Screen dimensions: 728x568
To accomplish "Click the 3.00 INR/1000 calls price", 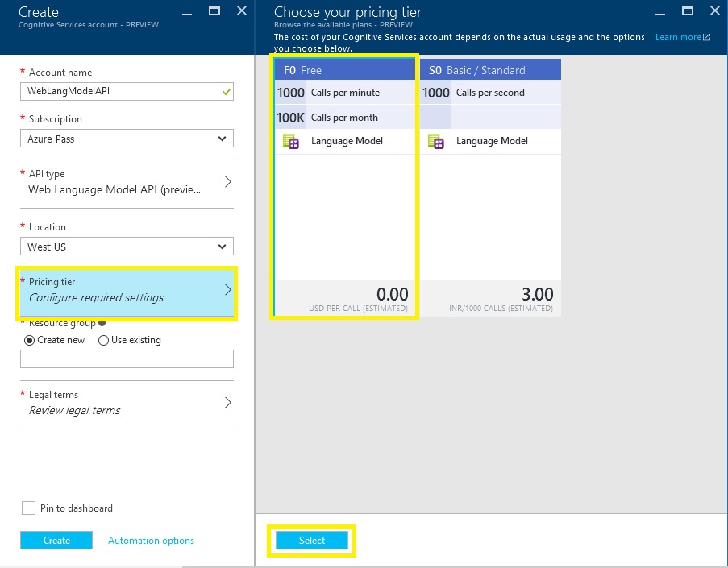I will point(537,294).
